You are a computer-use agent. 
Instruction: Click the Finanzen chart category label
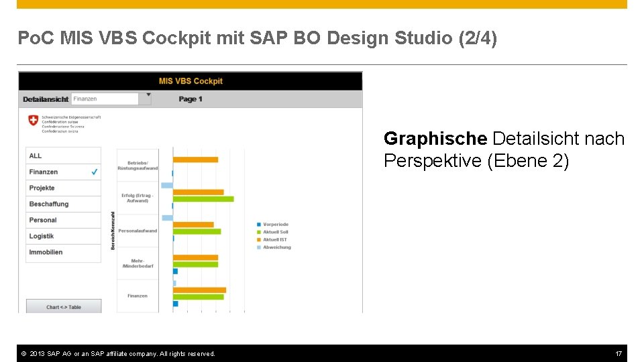(138, 296)
